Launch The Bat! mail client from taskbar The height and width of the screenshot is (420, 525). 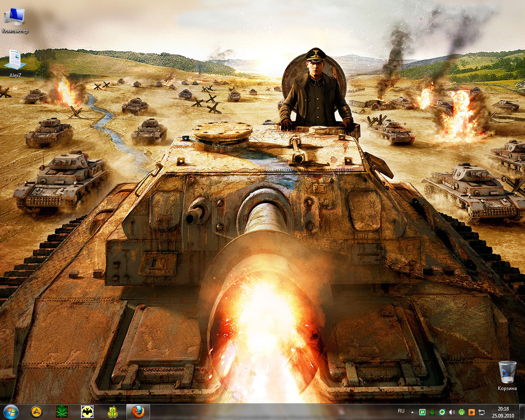[x=87, y=412]
